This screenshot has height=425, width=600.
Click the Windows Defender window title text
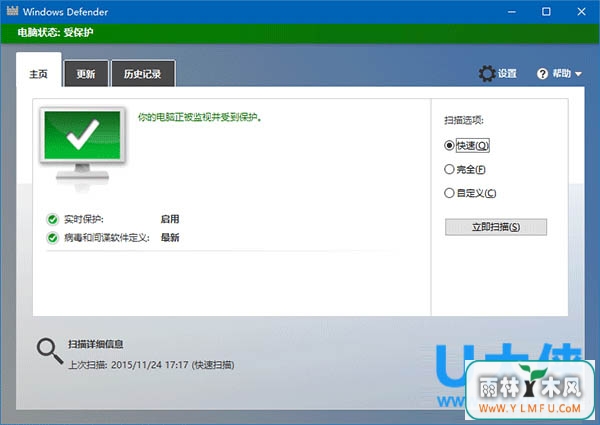click(65, 12)
